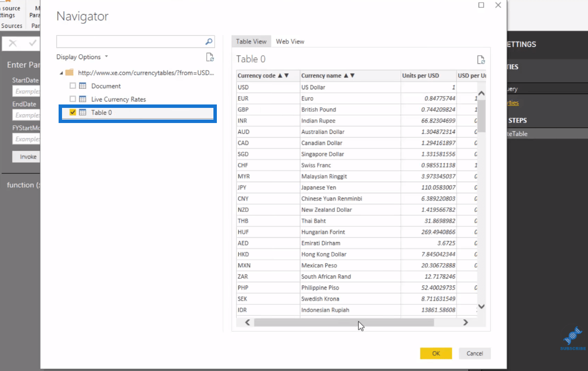Click the Japanese Yen cell

[x=350, y=187]
